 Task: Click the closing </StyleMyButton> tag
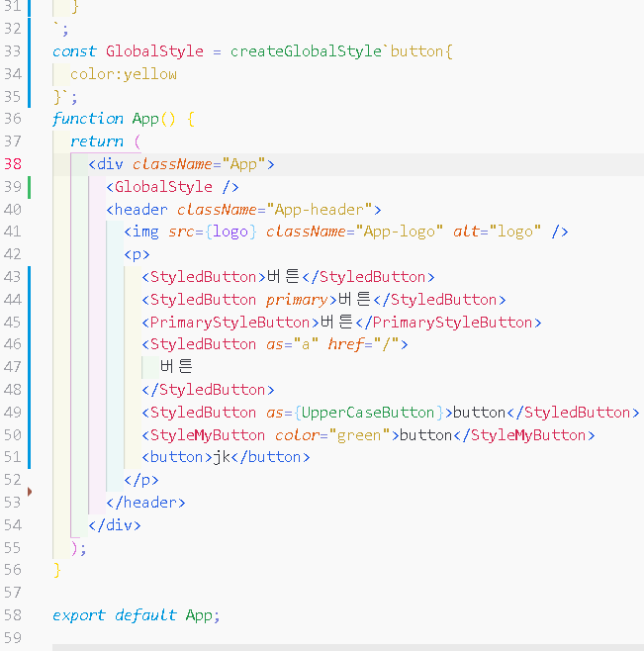(524, 435)
